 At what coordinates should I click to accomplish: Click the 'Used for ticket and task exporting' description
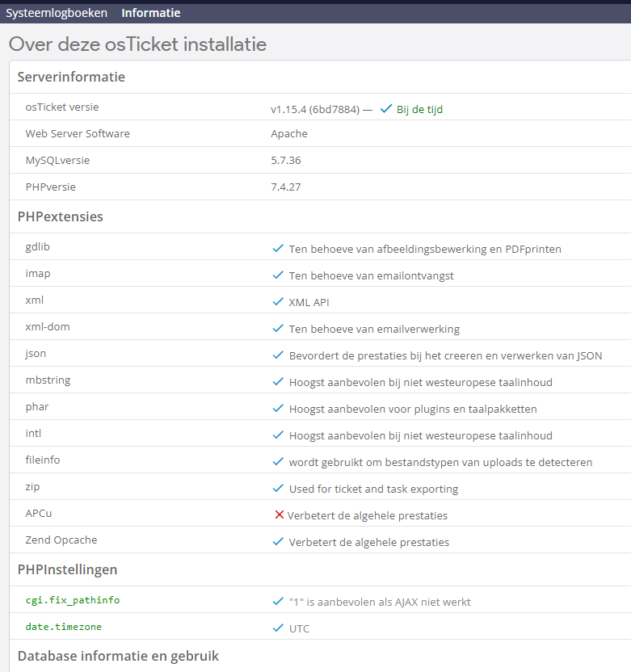pyautogui.click(x=374, y=489)
